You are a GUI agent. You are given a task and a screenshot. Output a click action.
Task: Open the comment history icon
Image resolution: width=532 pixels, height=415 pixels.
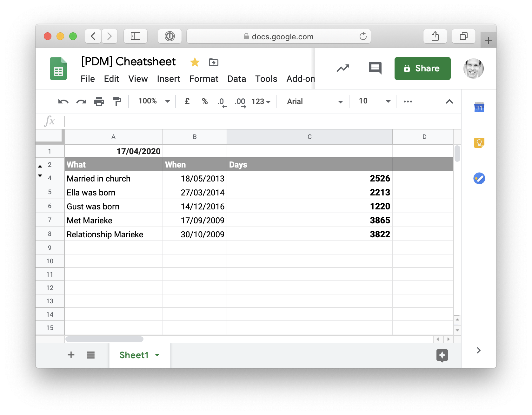coord(375,68)
